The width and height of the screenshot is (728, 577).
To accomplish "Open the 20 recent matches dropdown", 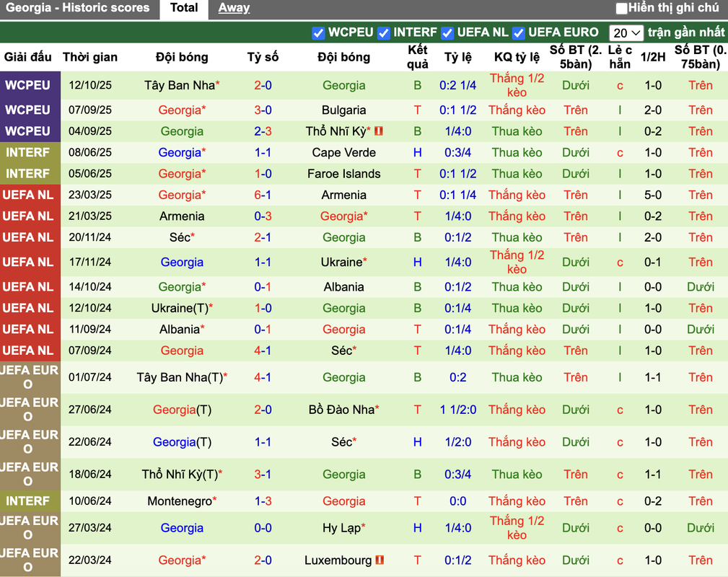I will 626,33.
